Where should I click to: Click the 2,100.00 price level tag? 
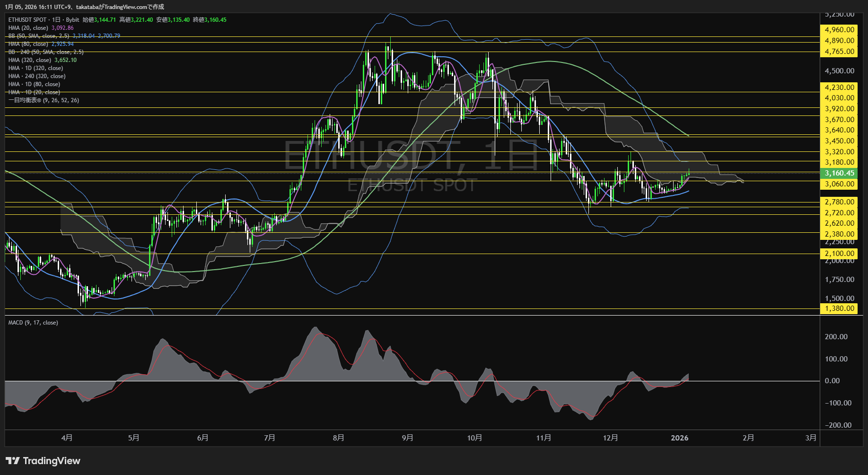coord(839,254)
